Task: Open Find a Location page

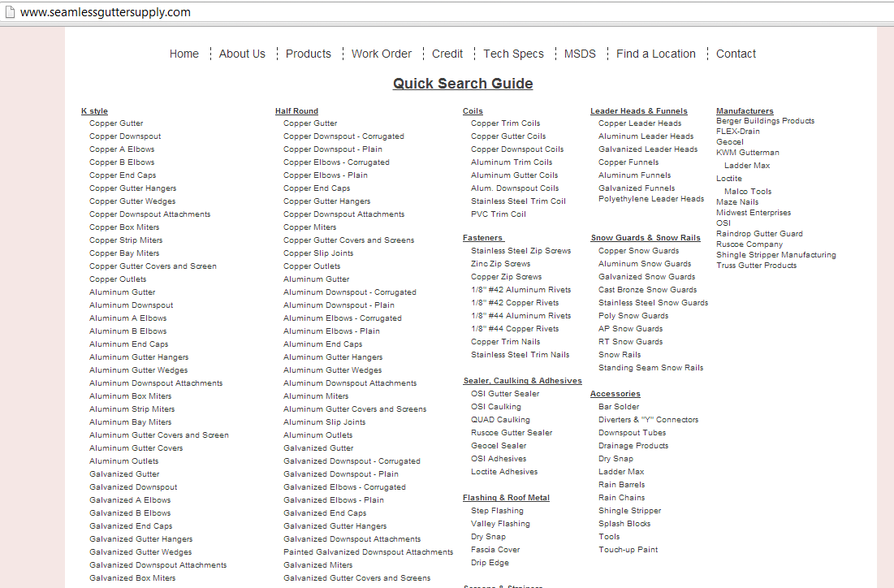Action: pos(655,54)
